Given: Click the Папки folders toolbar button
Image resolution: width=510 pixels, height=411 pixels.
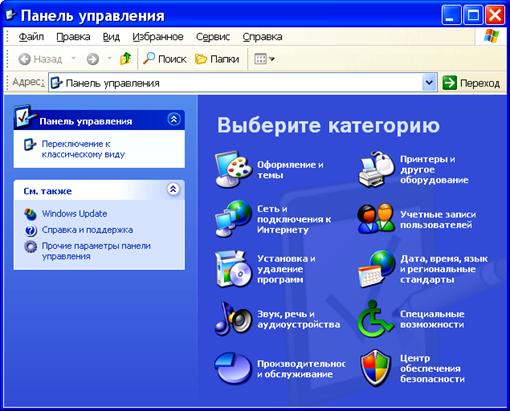Looking at the screenshot, I should (x=217, y=59).
